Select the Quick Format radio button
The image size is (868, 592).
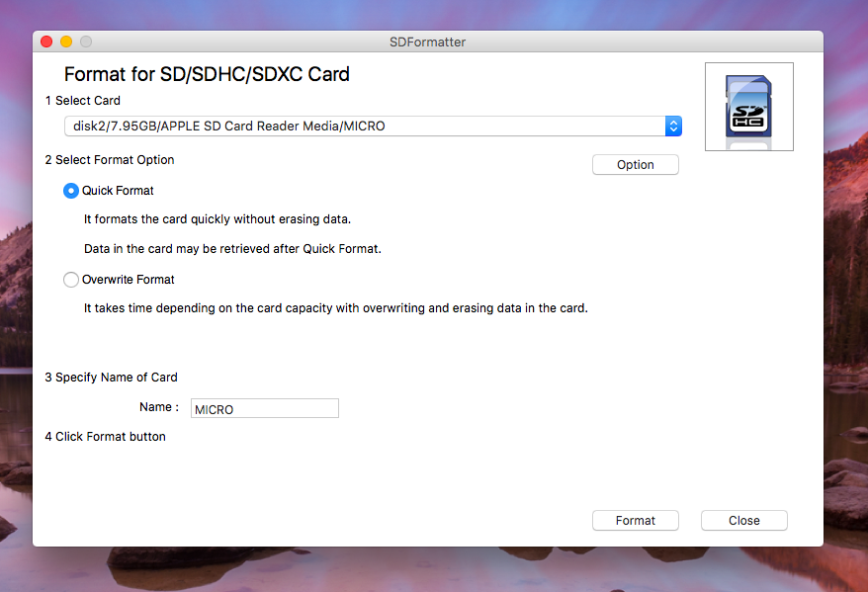click(x=71, y=191)
